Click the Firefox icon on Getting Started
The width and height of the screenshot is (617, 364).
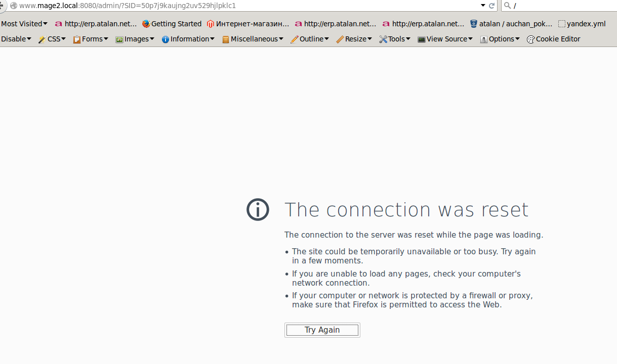click(x=146, y=24)
